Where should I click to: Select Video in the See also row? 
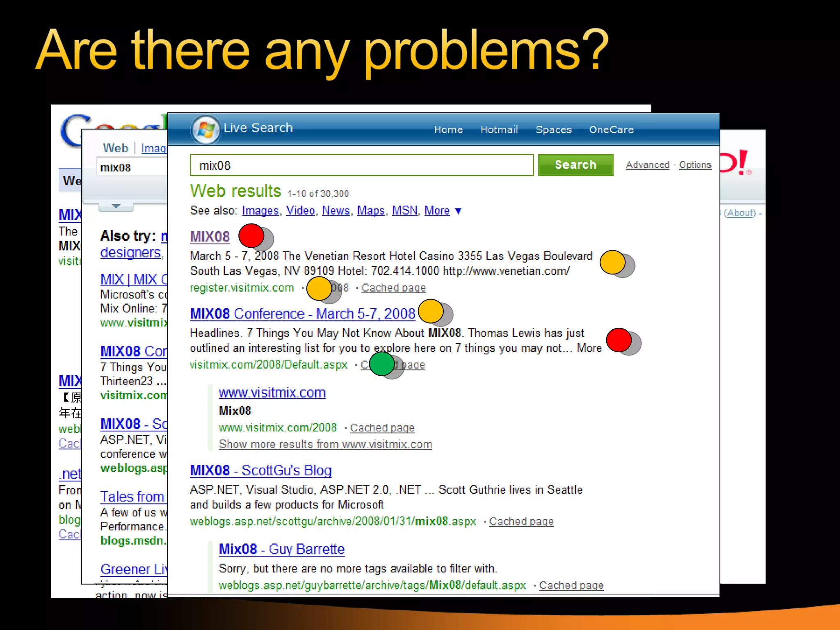tap(300, 211)
